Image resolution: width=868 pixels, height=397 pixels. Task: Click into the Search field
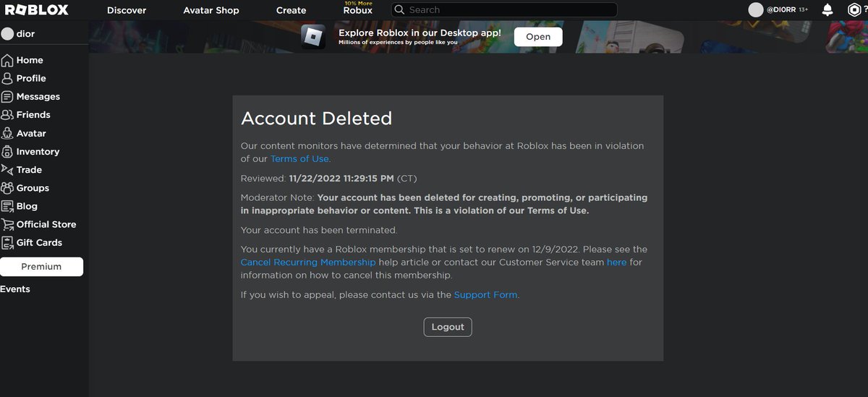(504, 10)
